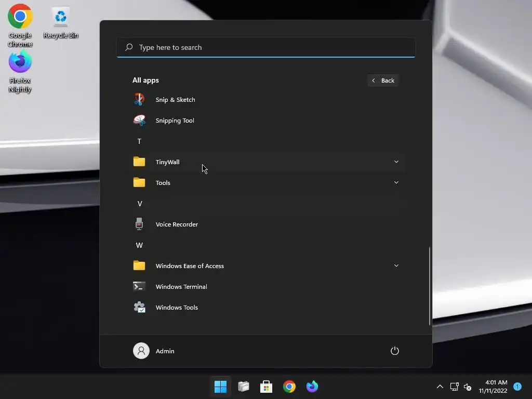Viewport: 532px width, 399px height.
Task: Expand Windows Ease of Access chevron
Action: [x=396, y=265]
